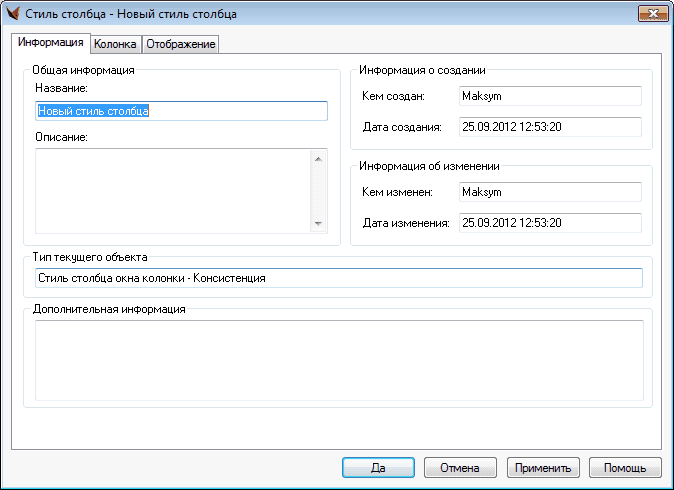Click the Кем создан field
Screen dimensions: 674x490
[549, 96]
